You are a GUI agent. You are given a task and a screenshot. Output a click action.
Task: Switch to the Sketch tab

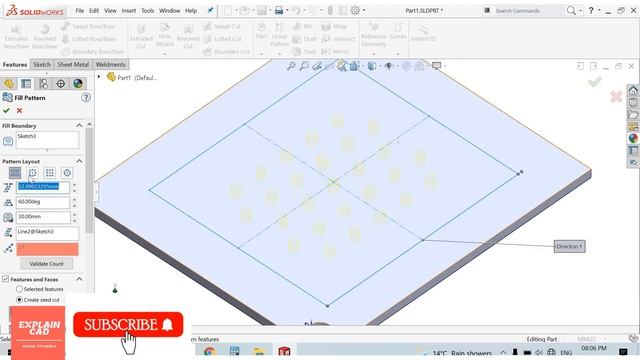click(42, 64)
